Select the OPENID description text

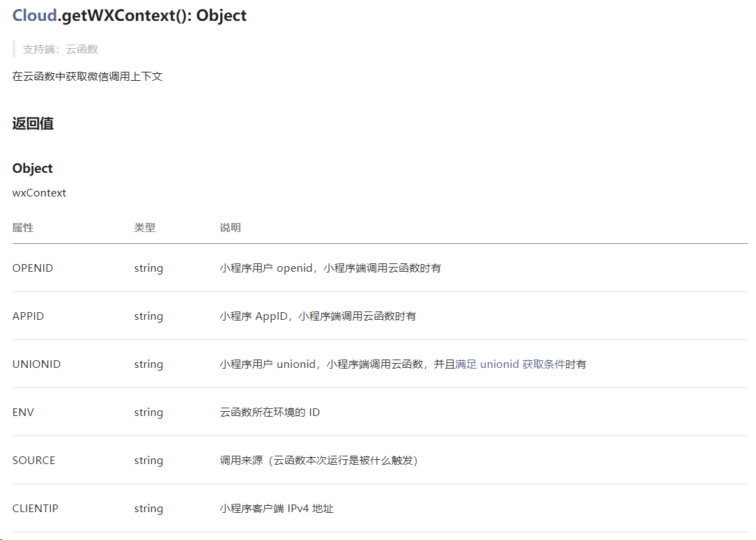tap(327, 268)
